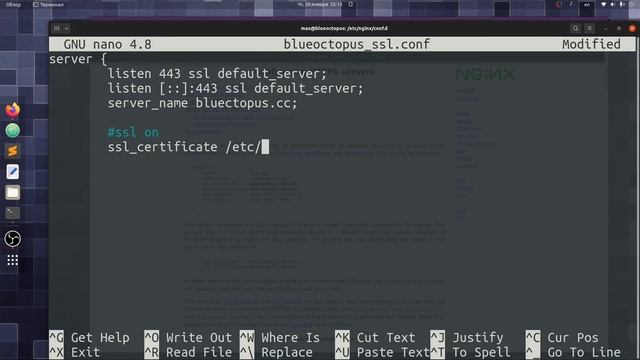Click the 'listen 443 ssl default_server;' line

pos(217,74)
